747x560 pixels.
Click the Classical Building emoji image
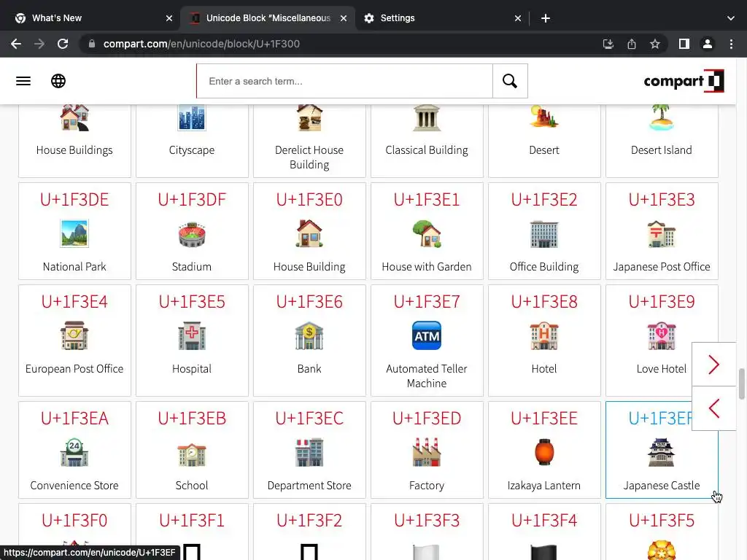click(x=427, y=117)
